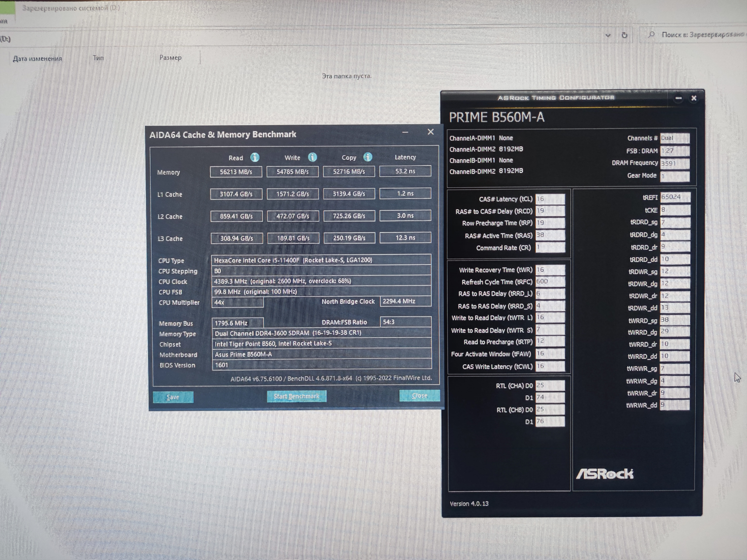Click the Read info icon

point(255,157)
